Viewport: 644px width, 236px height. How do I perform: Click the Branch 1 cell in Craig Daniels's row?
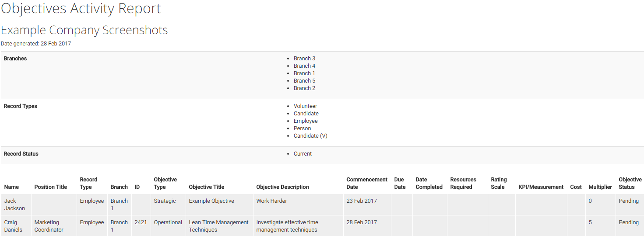(119, 226)
